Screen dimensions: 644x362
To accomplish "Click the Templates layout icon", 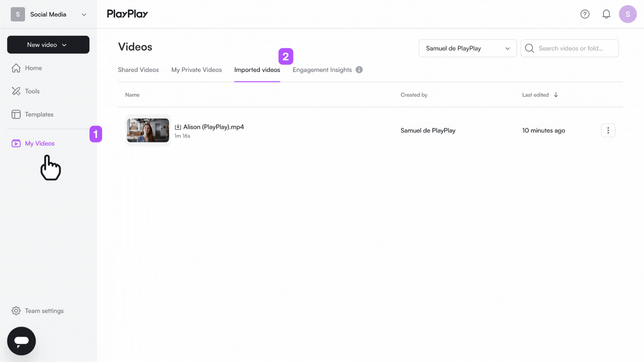I will click(16, 114).
